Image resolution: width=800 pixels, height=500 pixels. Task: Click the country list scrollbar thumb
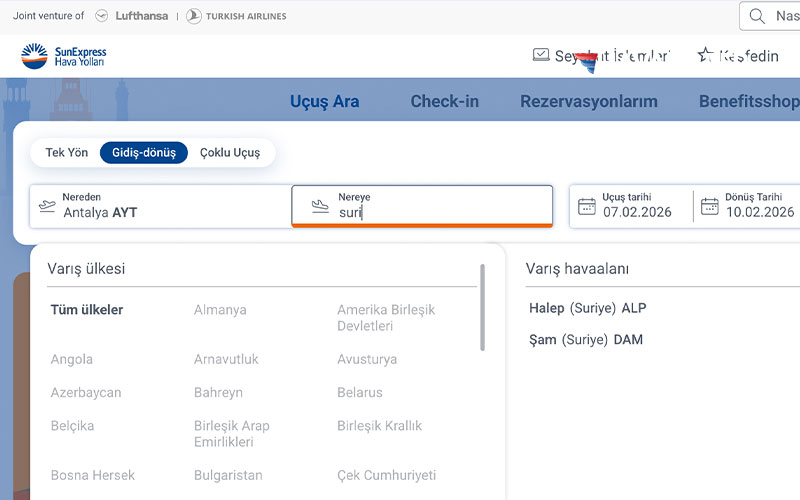(x=482, y=307)
